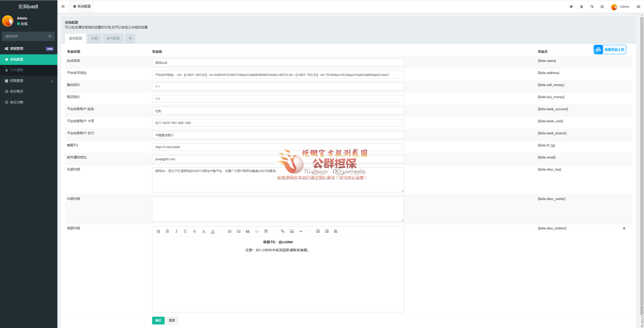
Task: Delete the 底部内容 row with the x
Action: click(624, 228)
